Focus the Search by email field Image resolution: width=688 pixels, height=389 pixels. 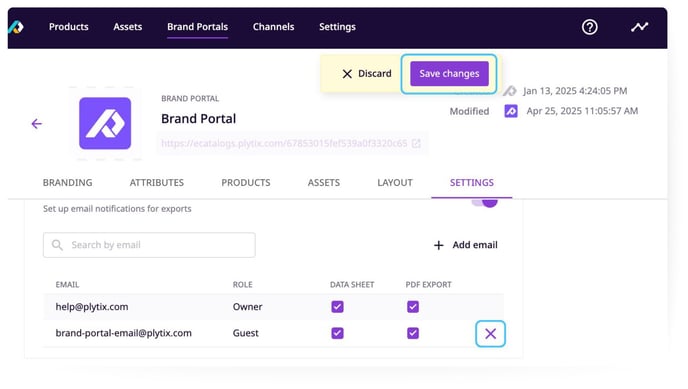coord(149,245)
